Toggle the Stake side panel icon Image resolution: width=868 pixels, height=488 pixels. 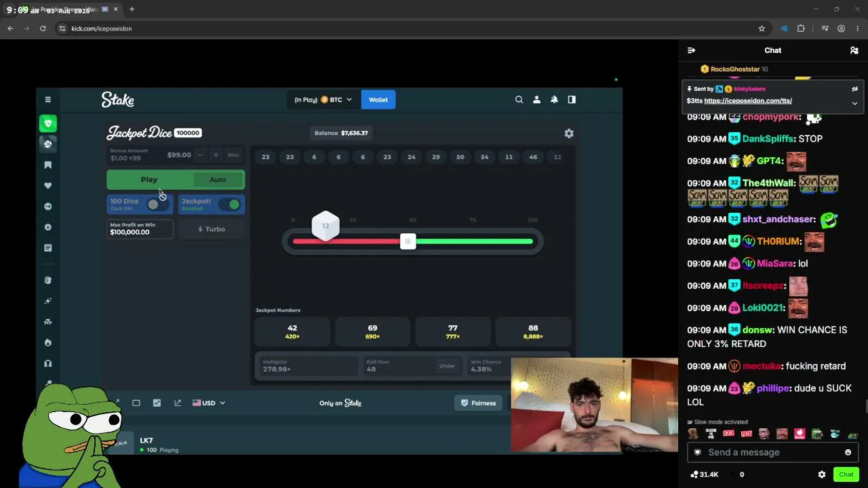coord(572,100)
